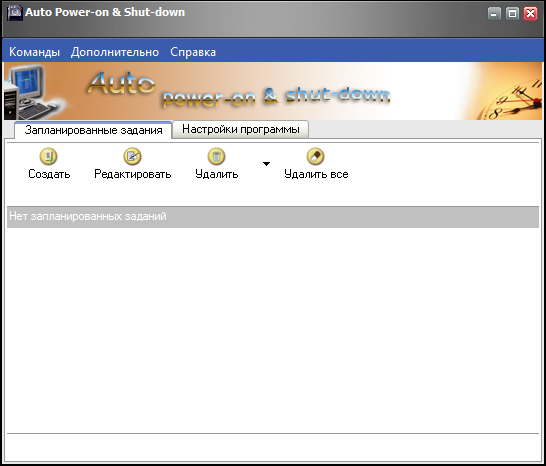Open the Команды menu
Viewport: 546px width, 466px height.
pyautogui.click(x=34, y=52)
